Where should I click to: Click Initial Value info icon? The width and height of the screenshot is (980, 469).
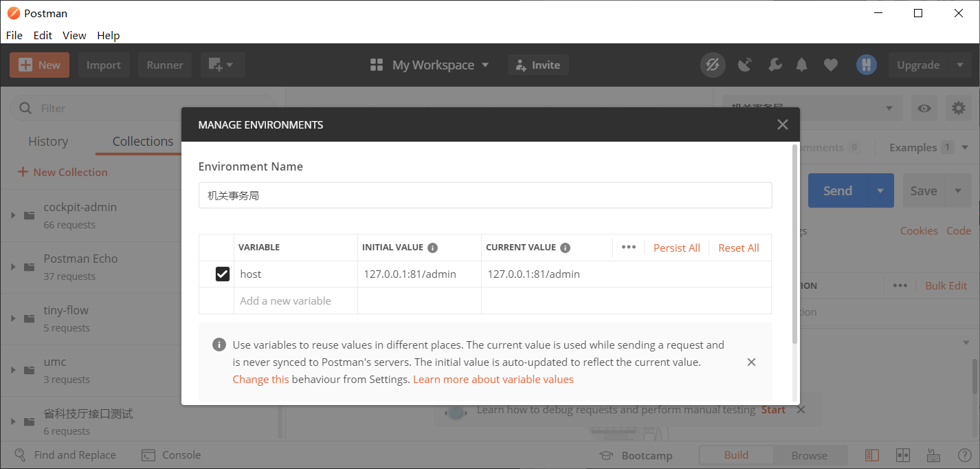pos(433,248)
